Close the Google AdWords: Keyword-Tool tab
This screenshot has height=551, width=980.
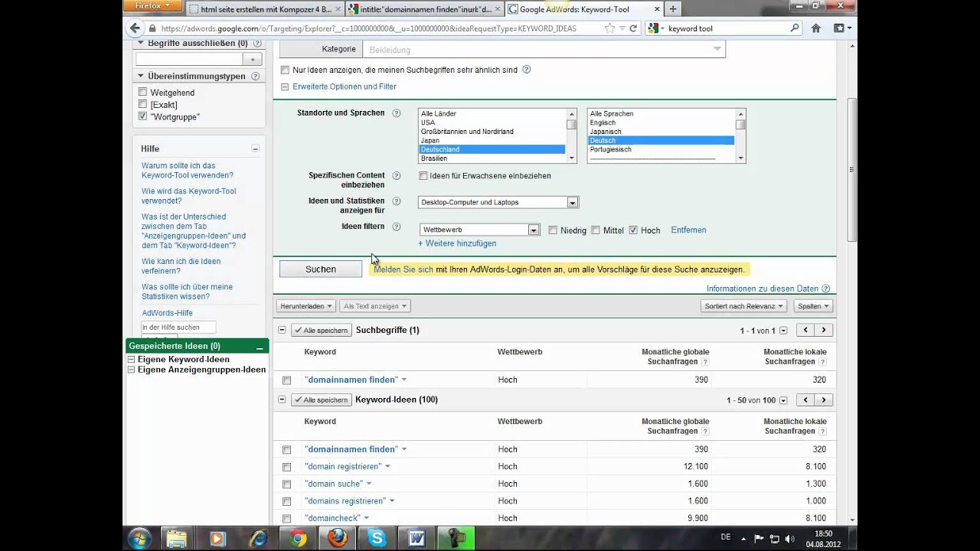tap(655, 9)
